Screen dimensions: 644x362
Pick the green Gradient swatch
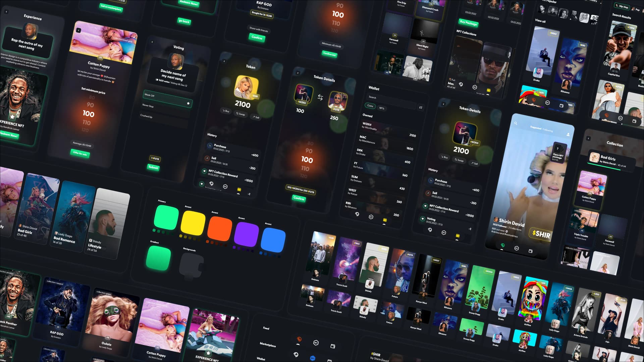(159, 258)
